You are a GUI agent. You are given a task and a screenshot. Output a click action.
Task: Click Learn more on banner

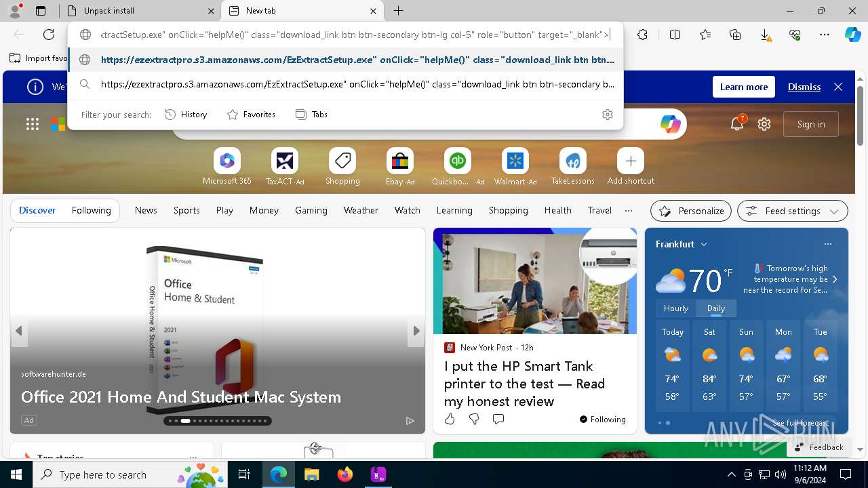coord(744,87)
